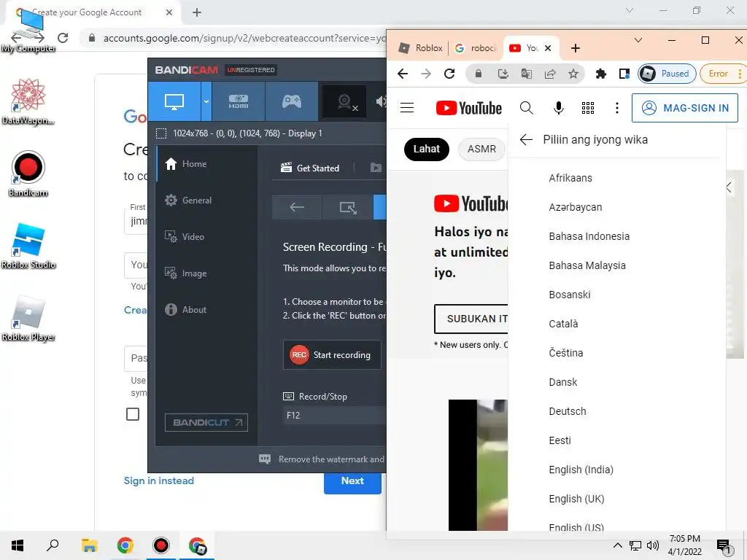This screenshot has width=747, height=560.
Task: Click install app icon in address bar
Action: coord(503,74)
